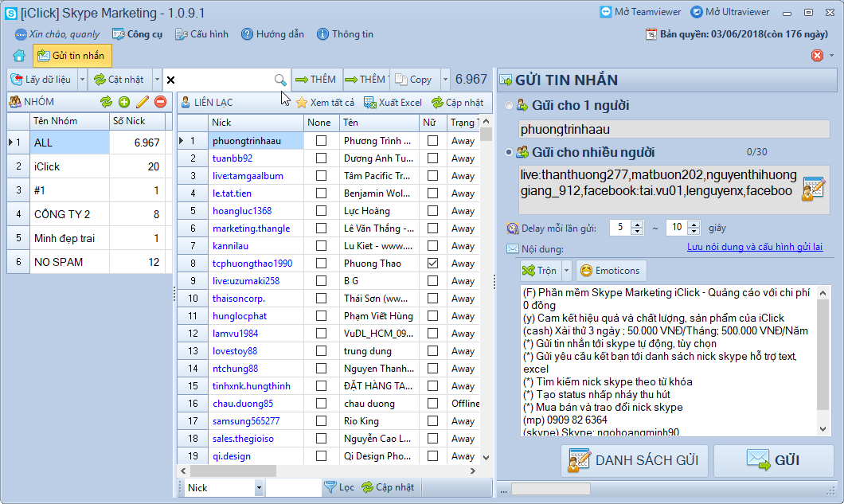The height and width of the screenshot is (504, 844).
Task: Open the Công cụ menu
Action: click(x=137, y=34)
